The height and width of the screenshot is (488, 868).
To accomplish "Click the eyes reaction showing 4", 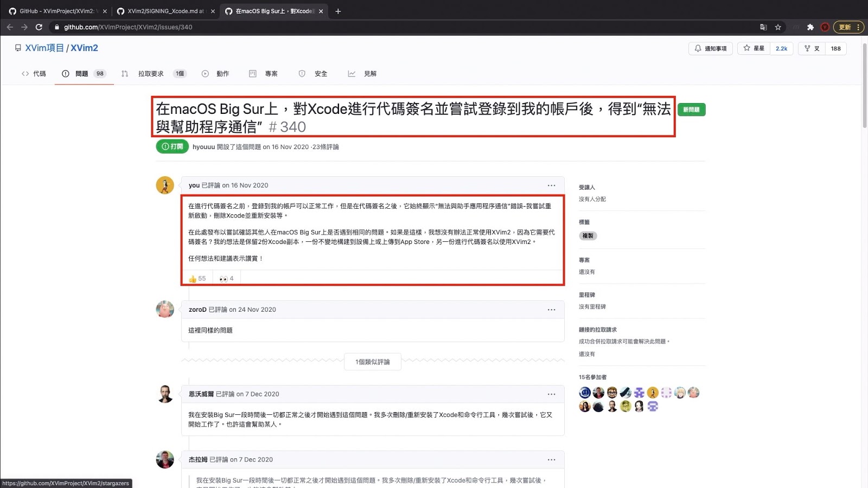I will pos(226,279).
